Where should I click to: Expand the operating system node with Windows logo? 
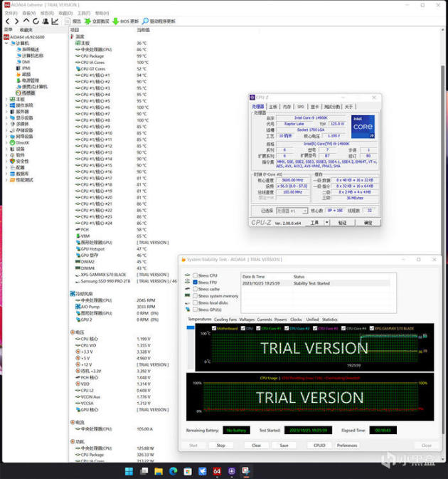tap(6, 105)
